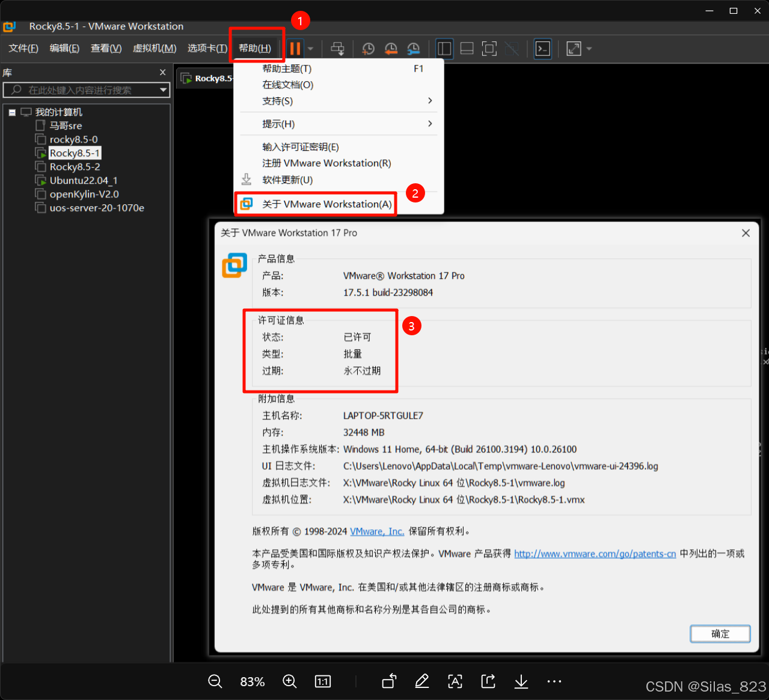Zoom in with the image viewer magnifier
This screenshot has width=769, height=700.
point(290,681)
